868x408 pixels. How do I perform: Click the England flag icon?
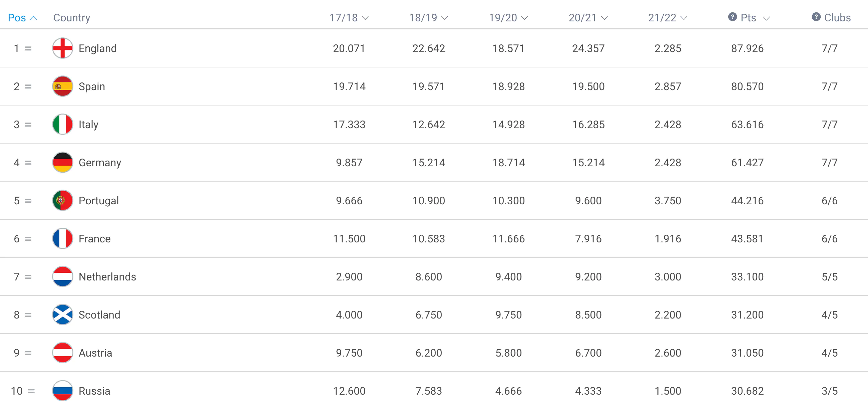pyautogui.click(x=62, y=48)
